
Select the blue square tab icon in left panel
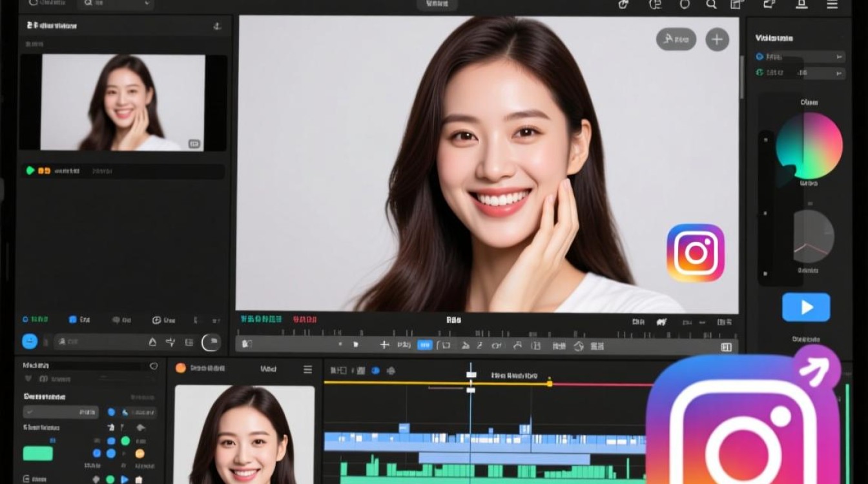[x=72, y=319]
